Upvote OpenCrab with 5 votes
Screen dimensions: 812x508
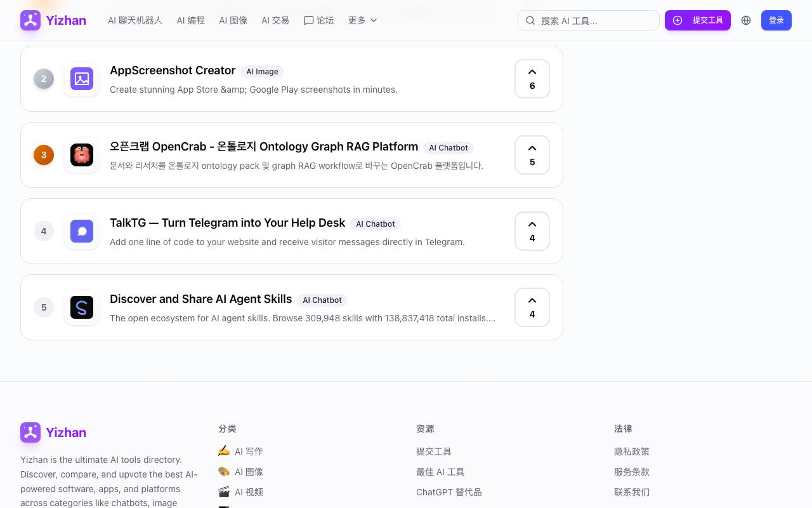(x=532, y=155)
